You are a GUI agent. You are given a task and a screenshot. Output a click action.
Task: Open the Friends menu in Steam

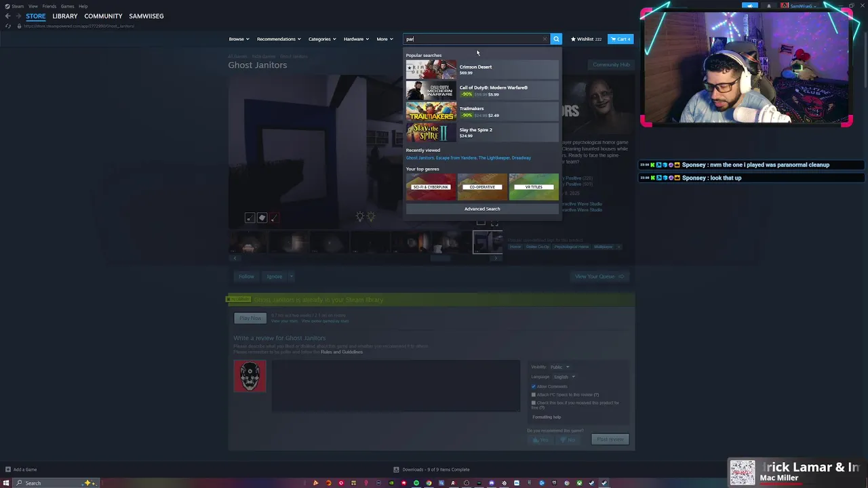click(50, 6)
